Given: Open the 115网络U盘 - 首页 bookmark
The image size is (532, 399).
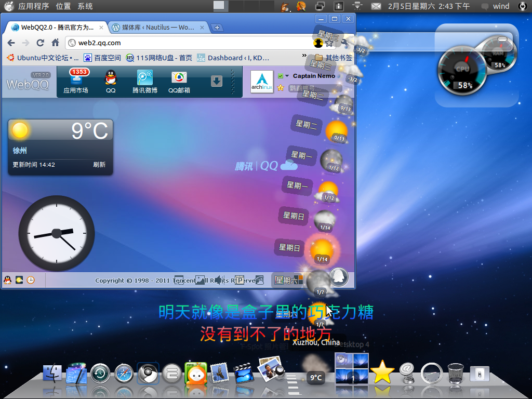Looking at the screenshot, I should (159, 58).
